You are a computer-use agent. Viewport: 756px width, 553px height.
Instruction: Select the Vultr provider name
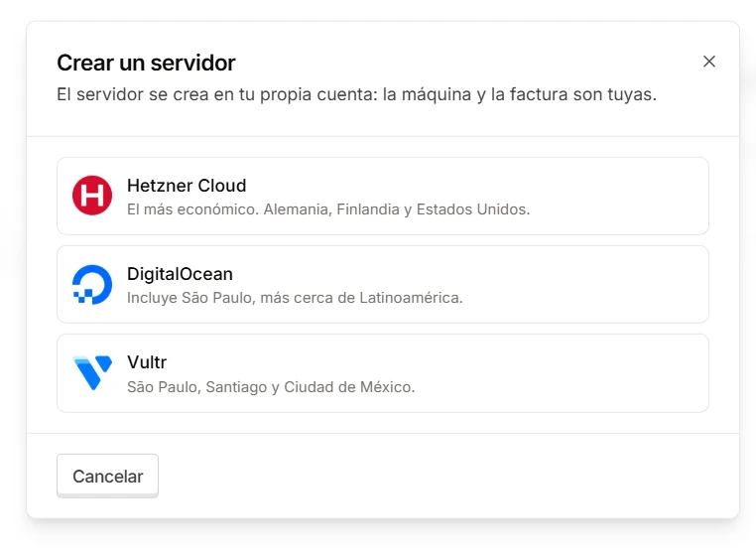(147, 362)
